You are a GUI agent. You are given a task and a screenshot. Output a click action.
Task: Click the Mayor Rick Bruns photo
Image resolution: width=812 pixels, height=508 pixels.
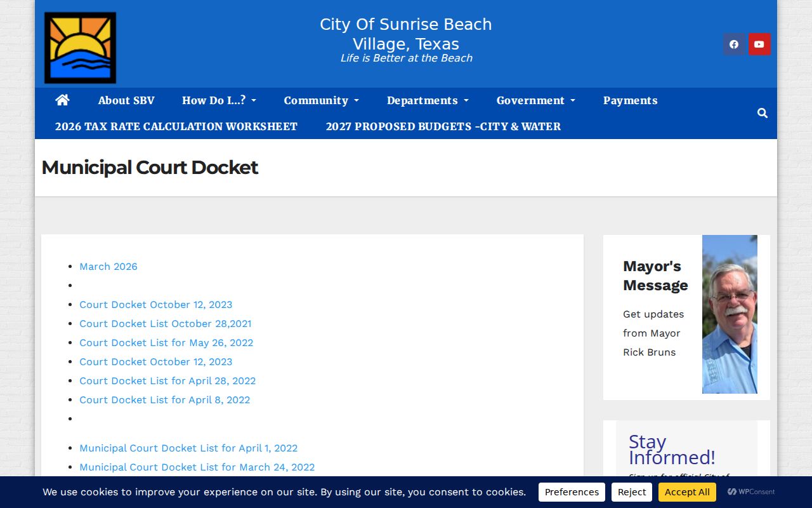click(730, 314)
